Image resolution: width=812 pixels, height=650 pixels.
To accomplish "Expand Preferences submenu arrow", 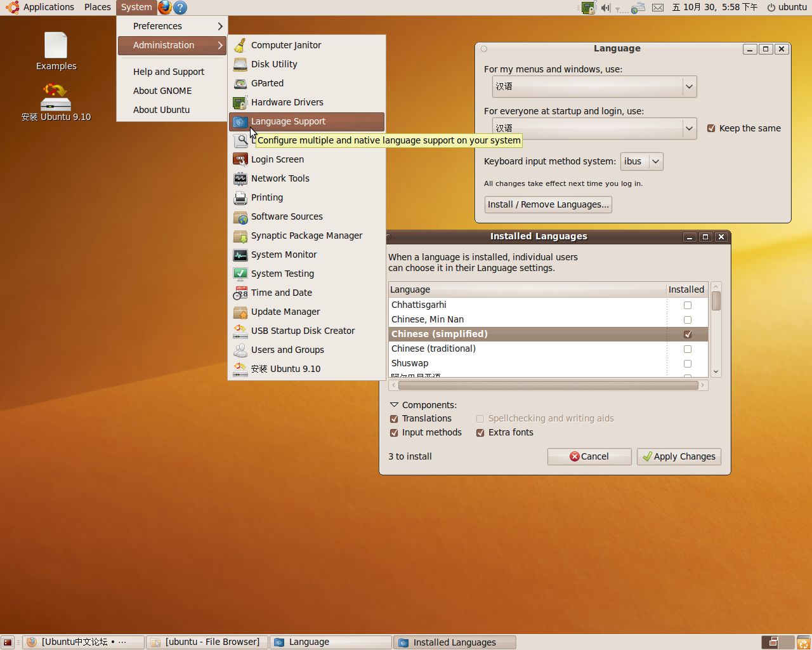I will click(x=220, y=26).
